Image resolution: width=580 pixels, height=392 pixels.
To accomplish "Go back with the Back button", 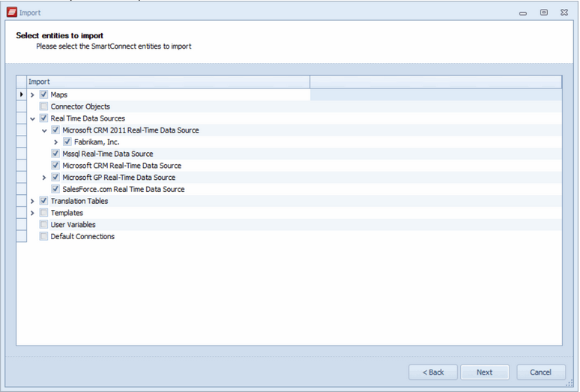I will point(433,372).
